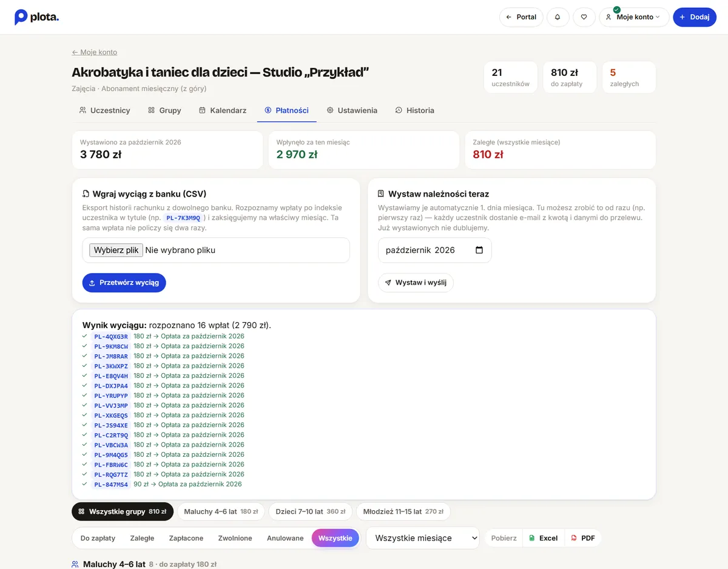The width and height of the screenshot is (728, 569).
Task: Switch to Grupy tab
Action: click(164, 110)
